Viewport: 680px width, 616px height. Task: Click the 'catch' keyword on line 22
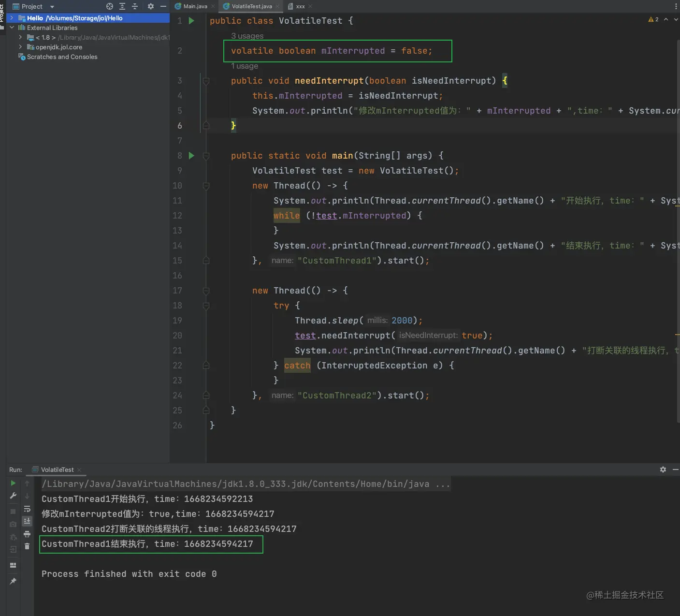(x=297, y=366)
